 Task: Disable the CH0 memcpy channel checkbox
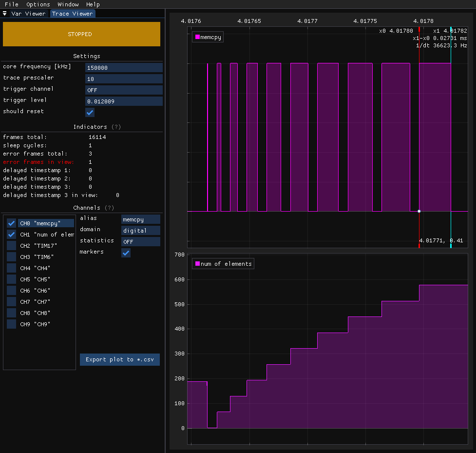click(12, 223)
